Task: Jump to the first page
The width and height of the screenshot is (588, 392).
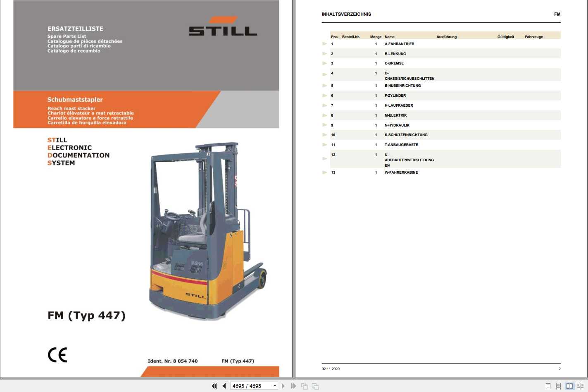Action: click(214, 386)
